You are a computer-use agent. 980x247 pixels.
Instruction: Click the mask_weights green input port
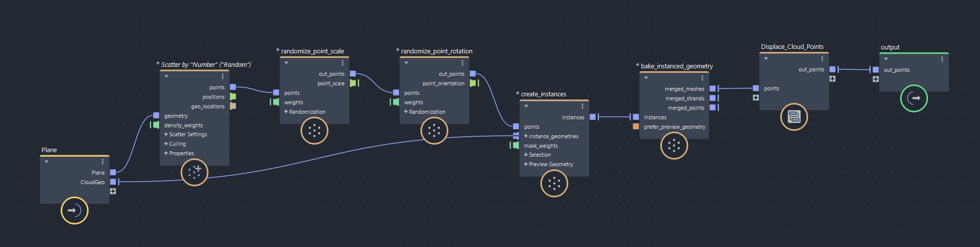[516, 146]
